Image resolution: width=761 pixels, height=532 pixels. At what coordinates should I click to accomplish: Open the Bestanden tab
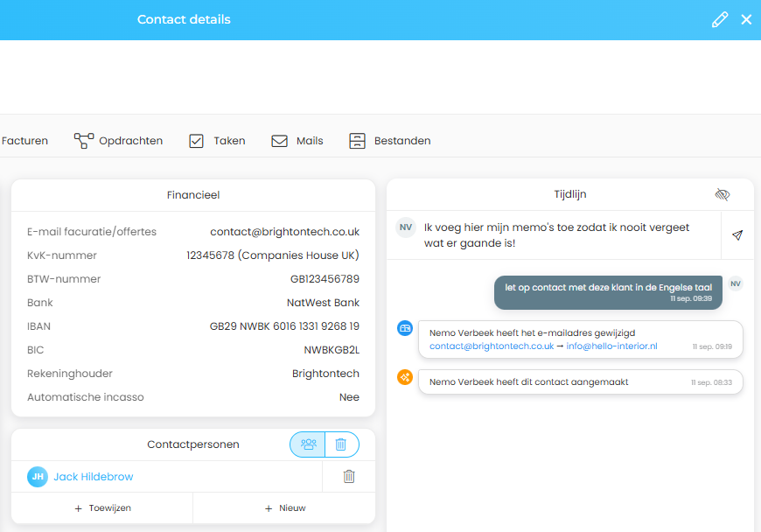pyautogui.click(x=390, y=141)
